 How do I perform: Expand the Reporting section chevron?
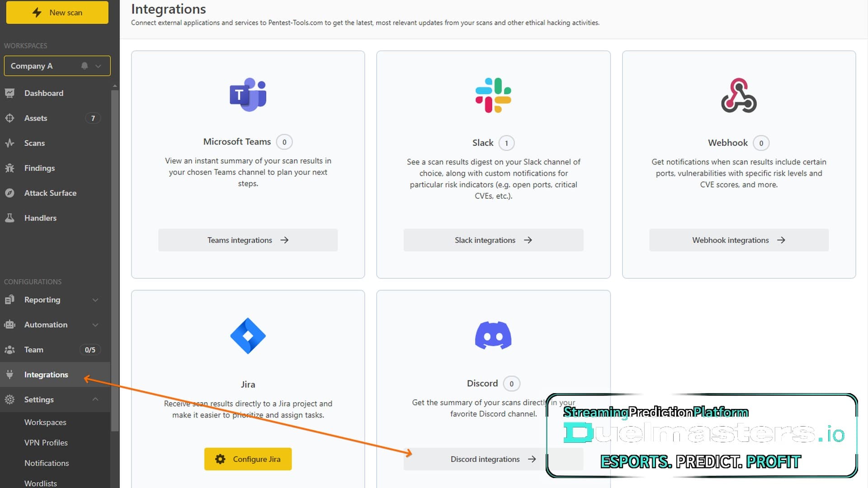pyautogui.click(x=95, y=300)
